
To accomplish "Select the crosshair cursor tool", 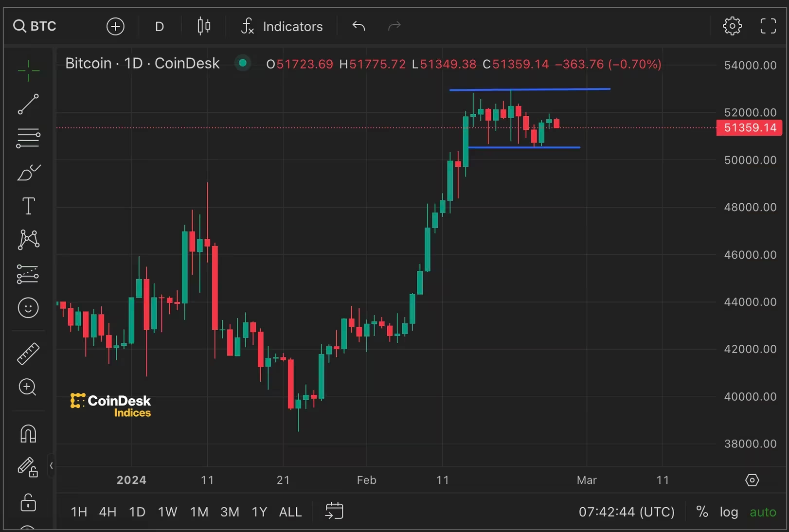I will [x=28, y=71].
